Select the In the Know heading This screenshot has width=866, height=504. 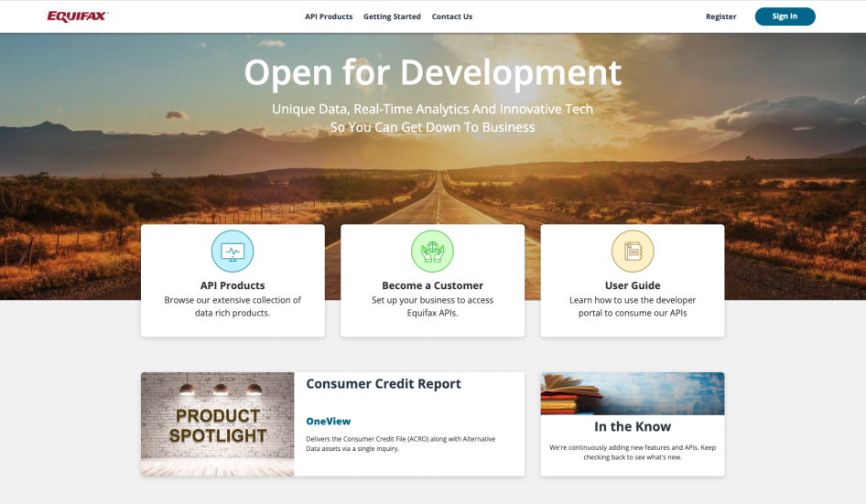pos(632,426)
